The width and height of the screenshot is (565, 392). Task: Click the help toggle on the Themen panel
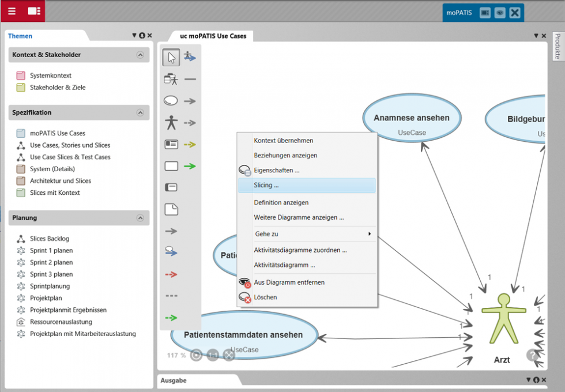[x=142, y=35]
